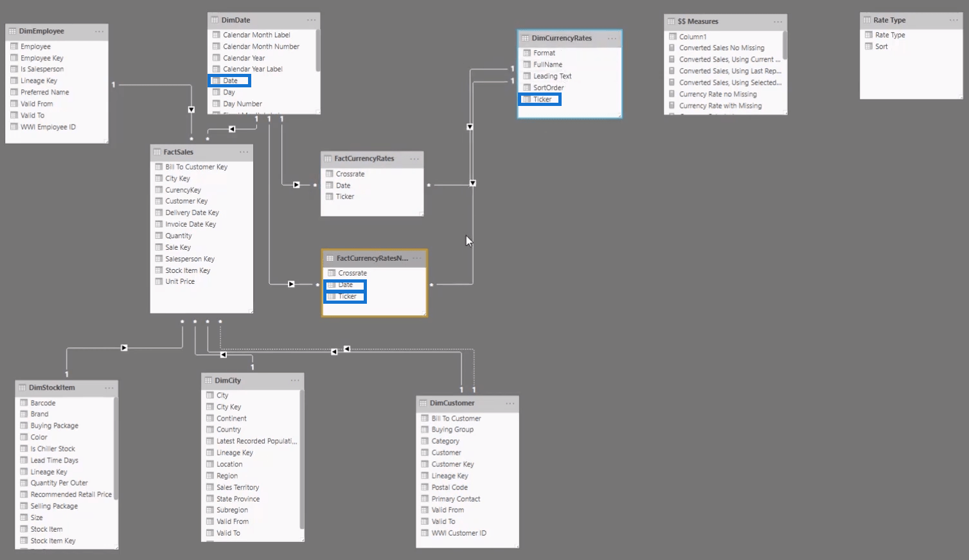Select the Date field in DimDate

tap(229, 81)
